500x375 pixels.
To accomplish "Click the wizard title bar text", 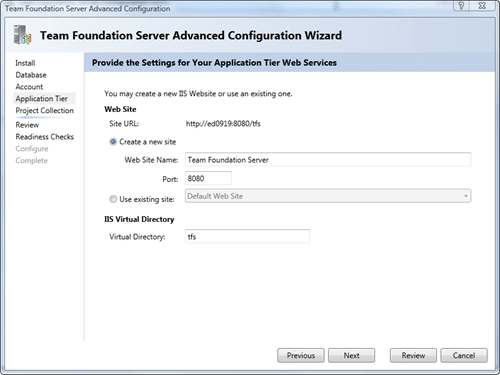I will click(x=88, y=8).
